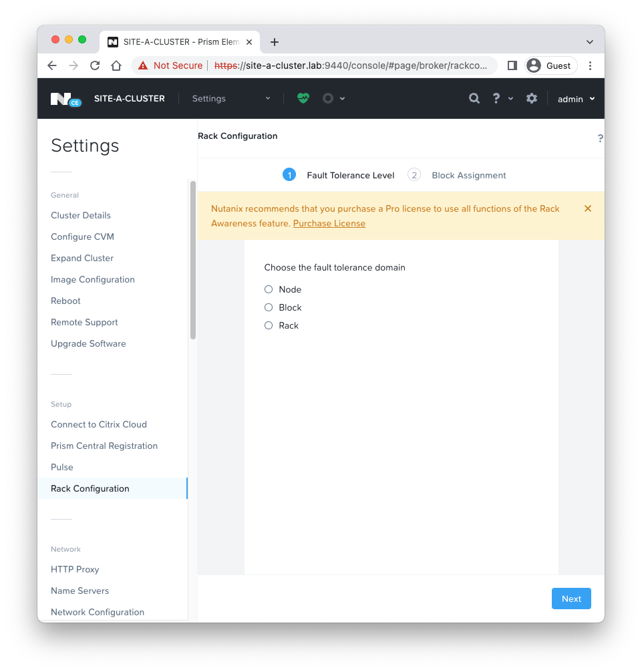Click the Nutanix logo in header
642x672 pixels.
pyautogui.click(x=65, y=99)
